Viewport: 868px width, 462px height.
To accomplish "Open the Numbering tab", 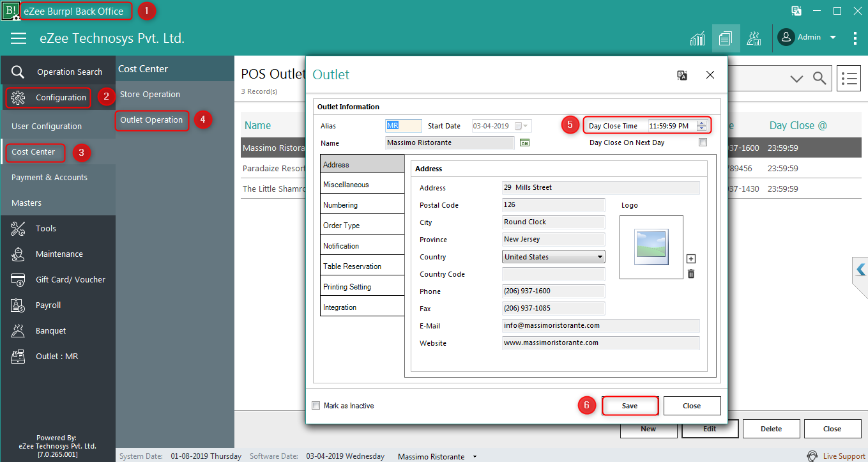I will point(362,205).
